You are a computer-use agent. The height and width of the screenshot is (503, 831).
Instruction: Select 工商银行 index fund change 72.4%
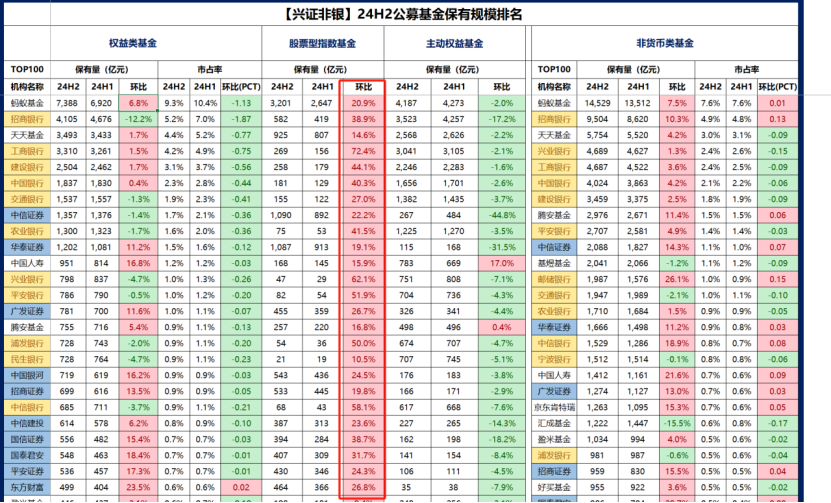[x=363, y=151]
